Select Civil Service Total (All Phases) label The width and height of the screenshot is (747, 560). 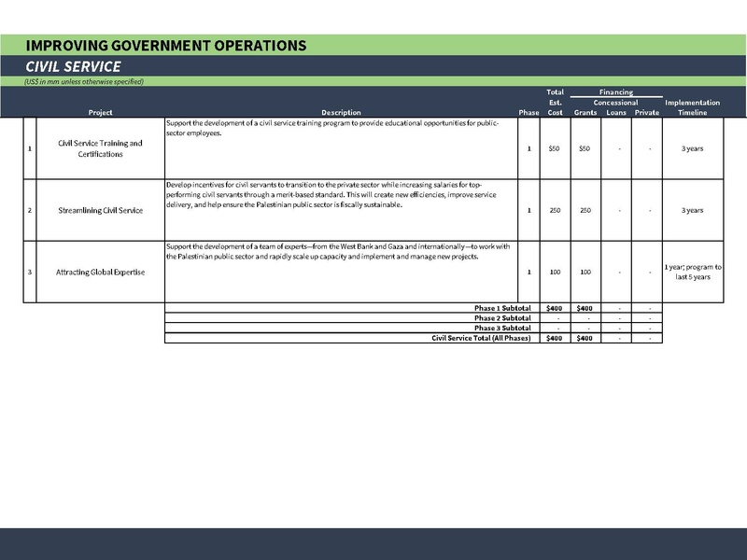coord(481,338)
